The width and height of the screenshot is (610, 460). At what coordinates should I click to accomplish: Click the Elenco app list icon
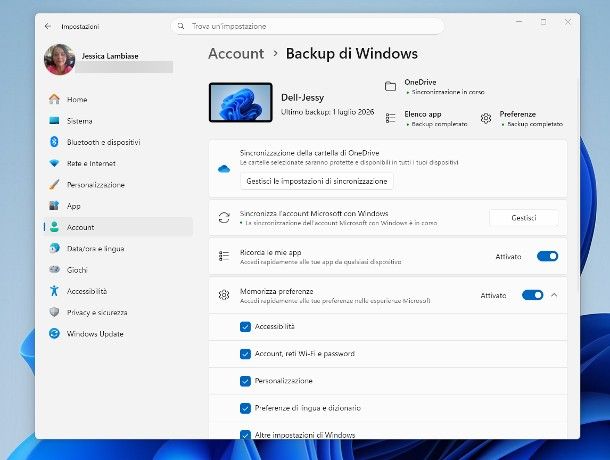(391, 118)
